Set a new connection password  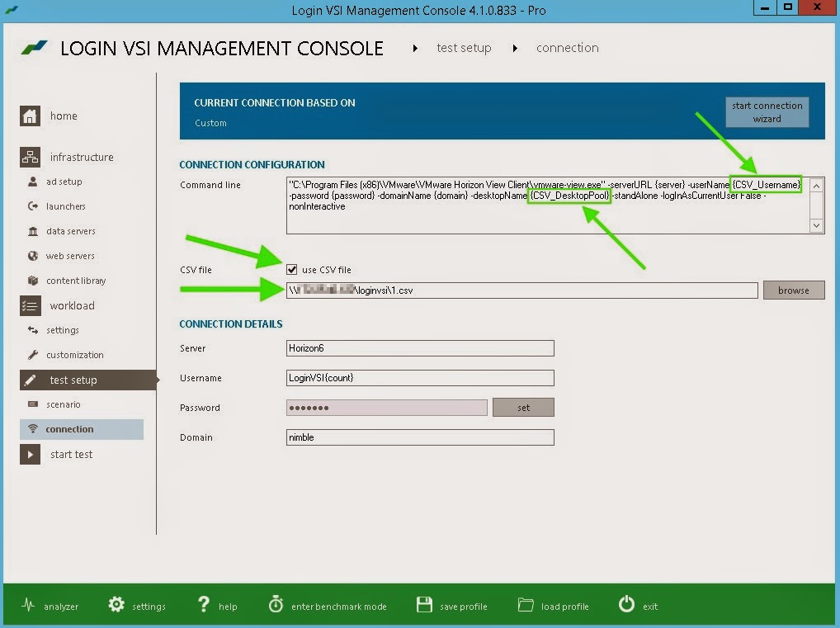coord(523,407)
